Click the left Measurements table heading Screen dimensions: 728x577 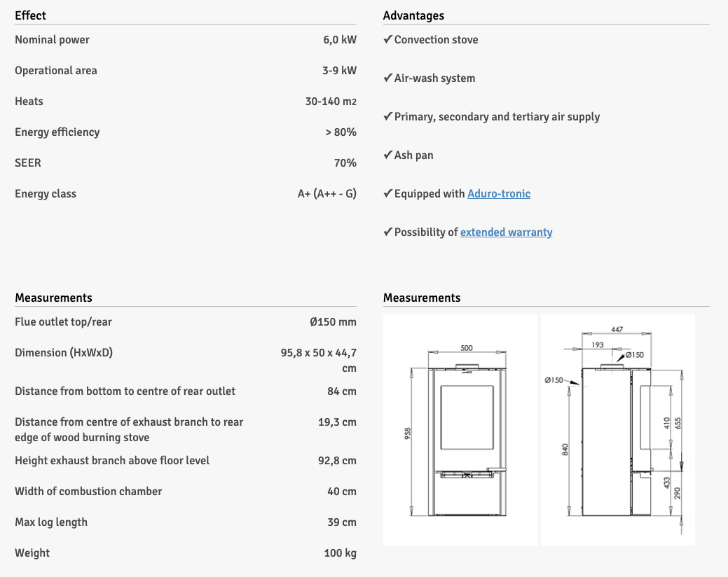coord(53,298)
